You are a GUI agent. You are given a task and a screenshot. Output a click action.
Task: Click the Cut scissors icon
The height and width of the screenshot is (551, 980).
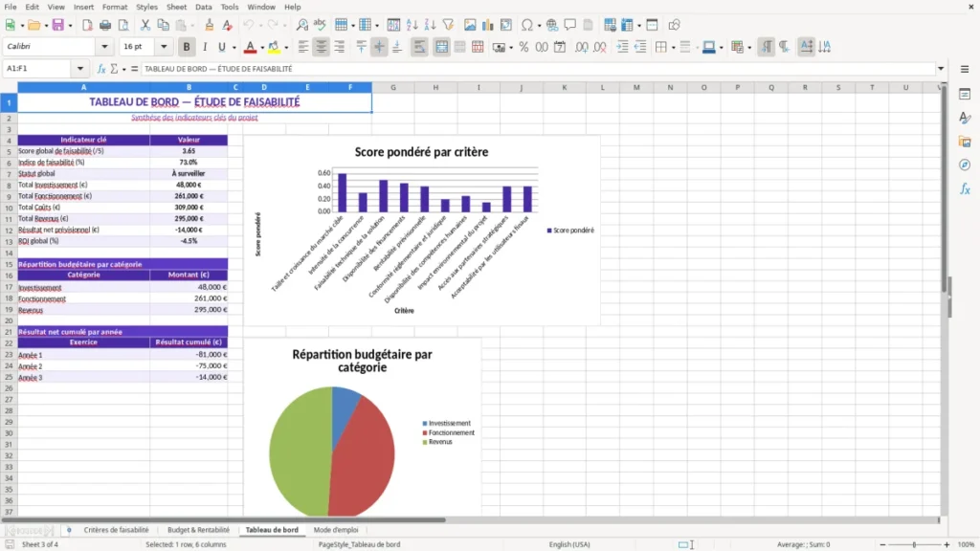(145, 25)
